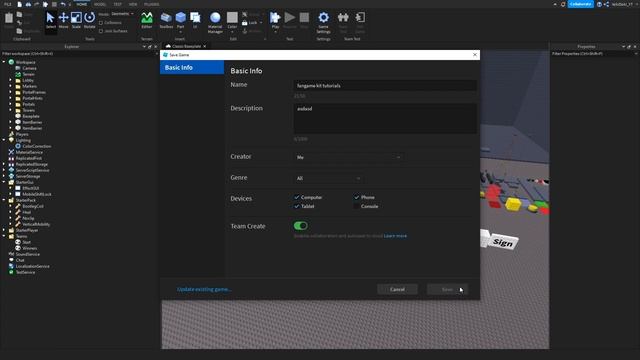Open the Genre dropdown
The image size is (640, 360).
click(329, 178)
